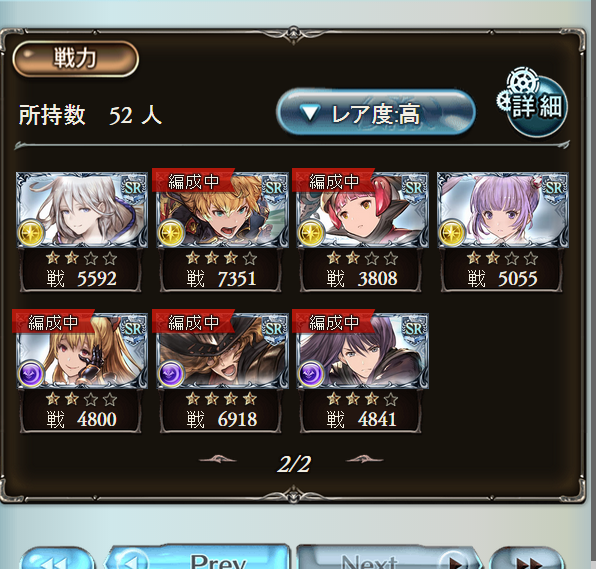Toggle the 戦力 display mode button
604x569 pixels.
(x=75, y=59)
